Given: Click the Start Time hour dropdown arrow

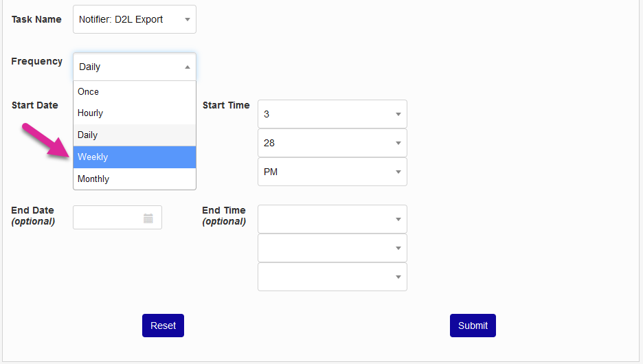Looking at the screenshot, I should [x=398, y=115].
